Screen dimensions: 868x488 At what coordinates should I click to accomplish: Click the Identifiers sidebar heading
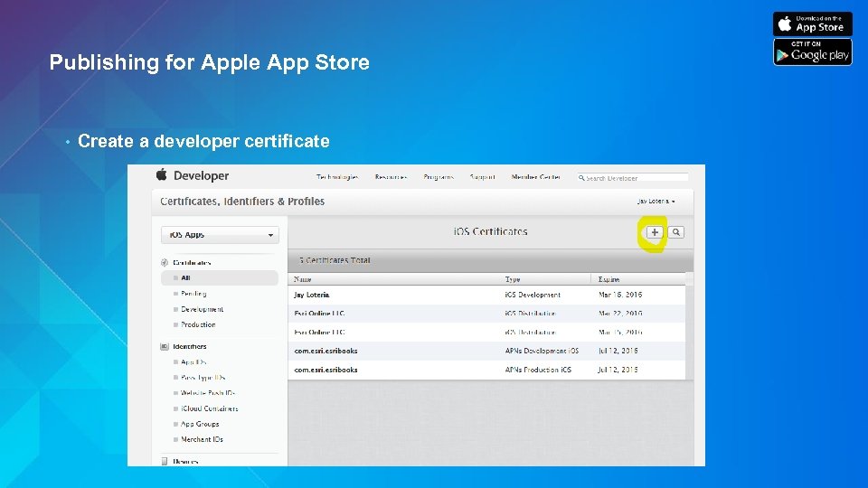coord(189,346)
